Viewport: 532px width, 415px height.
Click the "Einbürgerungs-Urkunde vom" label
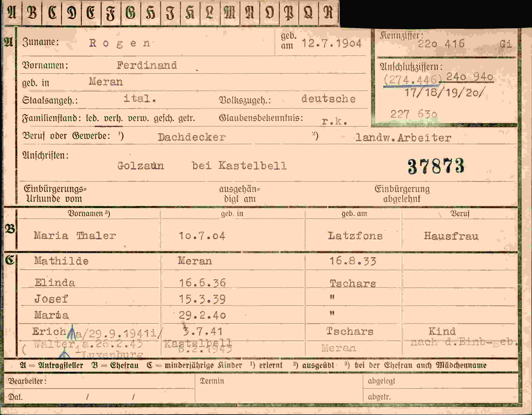click(x=56, y=194)
